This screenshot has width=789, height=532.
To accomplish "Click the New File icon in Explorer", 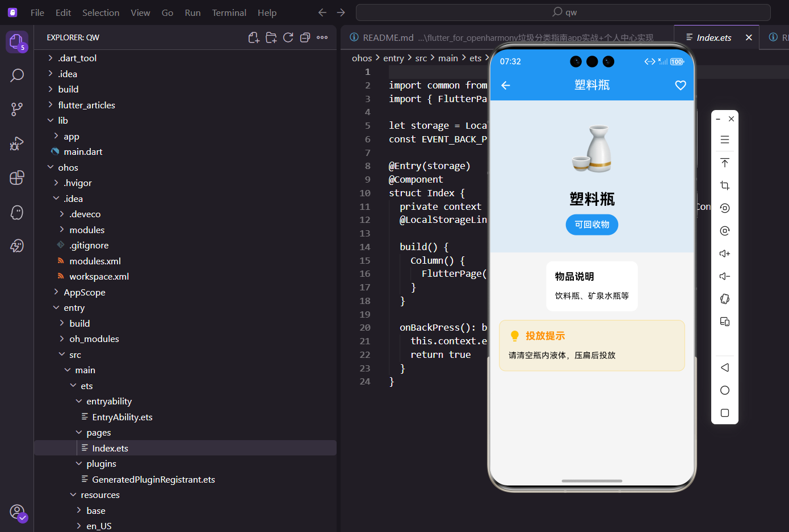I will [x=254, y=37].
